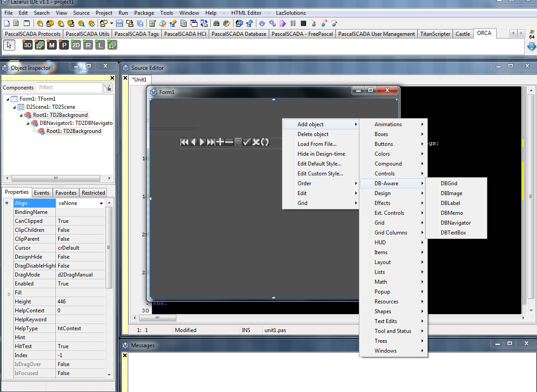Pick the L component in ORCA palette
Screen dimensions: 537x392
[100, 45]
